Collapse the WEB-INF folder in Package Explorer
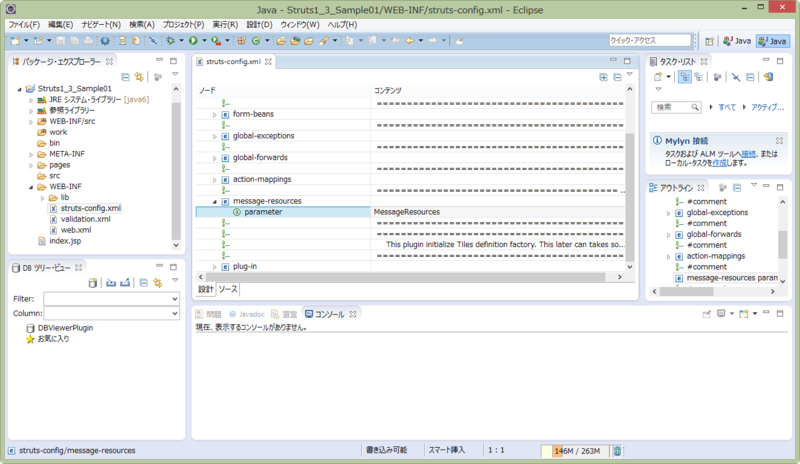This screenshot has height=464, width=800. [31, 187]
